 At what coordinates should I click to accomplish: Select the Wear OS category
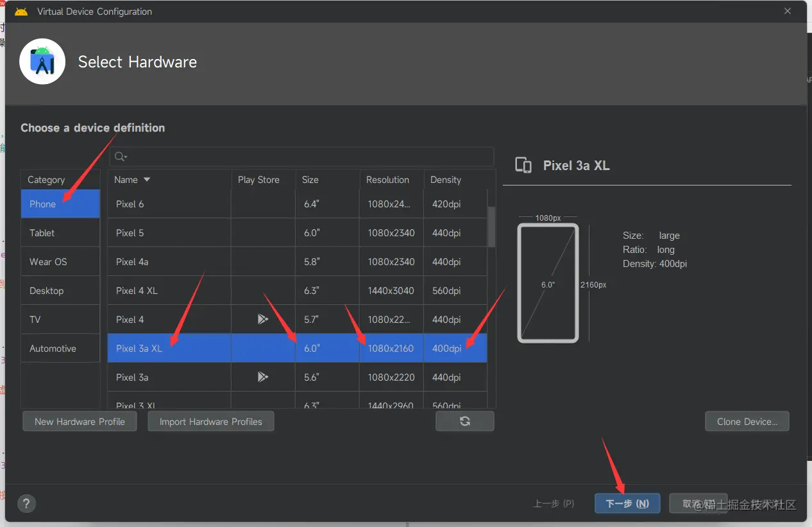[60, 261]
